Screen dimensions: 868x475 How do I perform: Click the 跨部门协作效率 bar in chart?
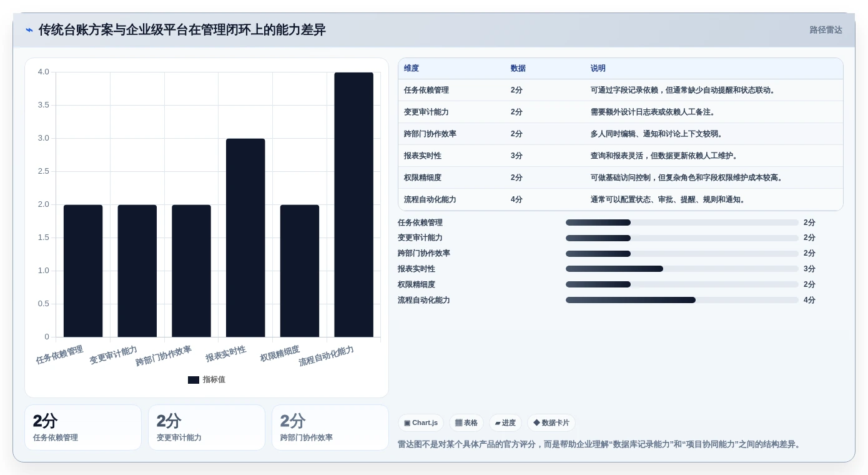point(192,271)
